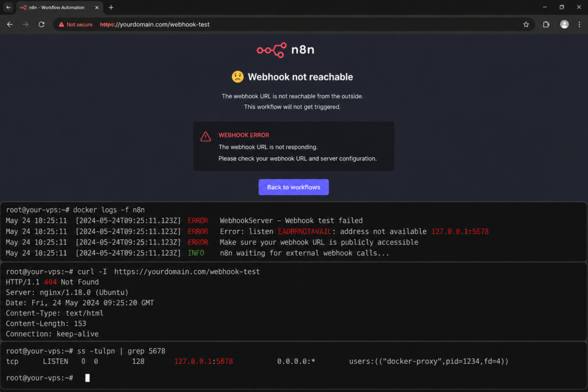Click the terminal cursor at last prompt
588x392 pixels.
coord(87,378)
